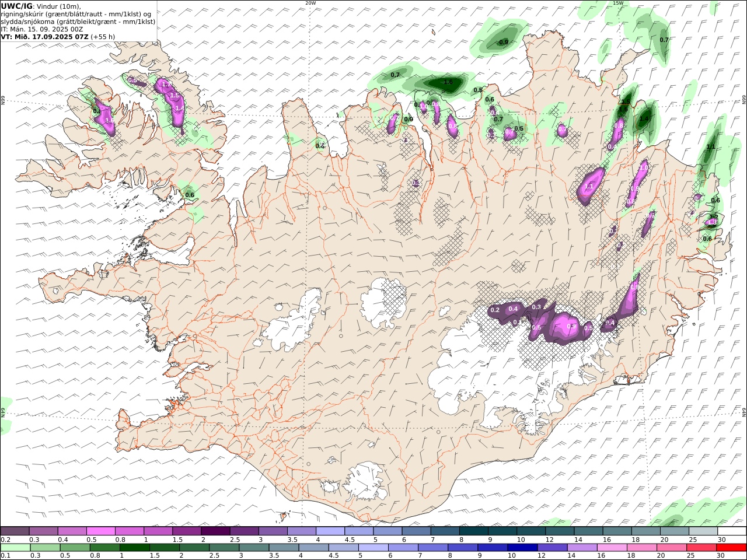Choose the pale grey 25–30 upper legend swatch
Image resolution: width=747 pixels, height=560 pixels.
703,531
